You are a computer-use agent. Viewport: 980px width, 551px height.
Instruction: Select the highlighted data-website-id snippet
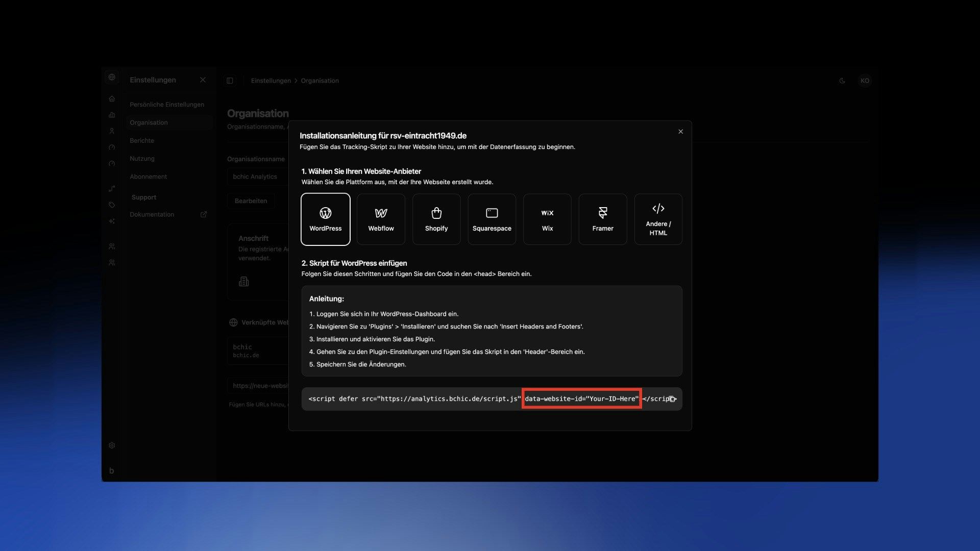(x=581, y=399)
